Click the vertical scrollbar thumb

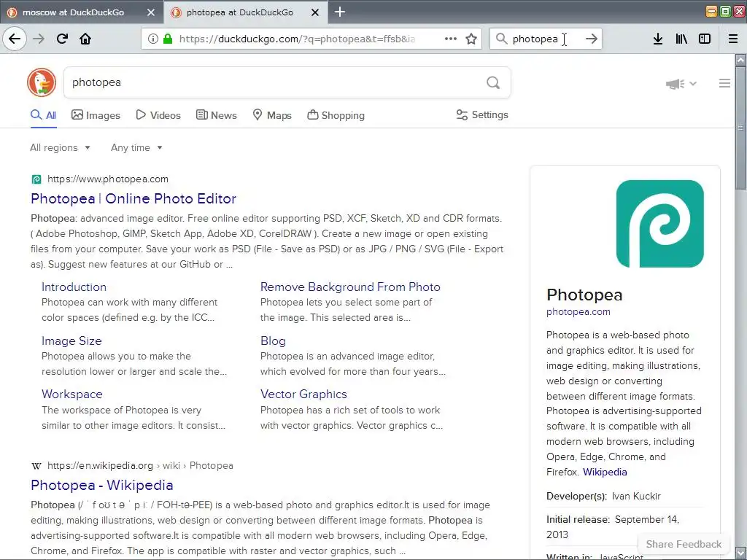tap(740, 127)
